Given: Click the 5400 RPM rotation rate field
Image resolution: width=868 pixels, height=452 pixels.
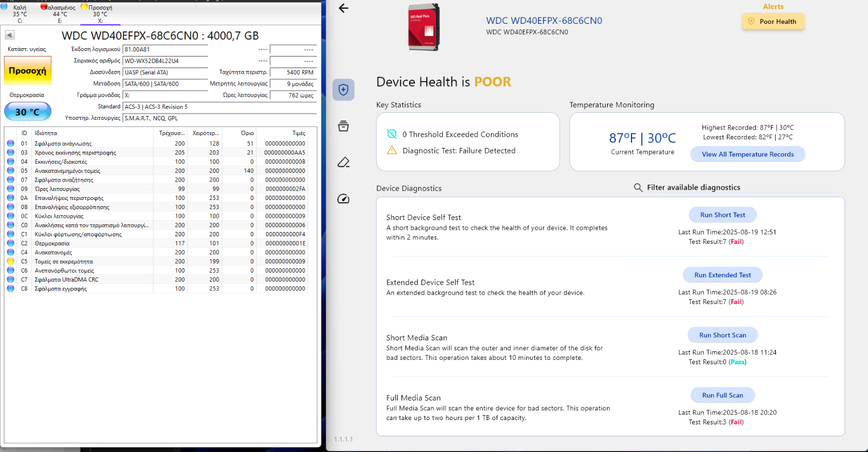Looking at the screenshot, I should pos(293,72).
